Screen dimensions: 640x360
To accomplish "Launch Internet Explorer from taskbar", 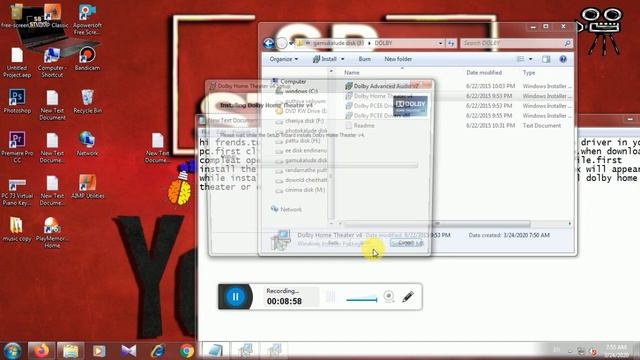I will 158,351.
